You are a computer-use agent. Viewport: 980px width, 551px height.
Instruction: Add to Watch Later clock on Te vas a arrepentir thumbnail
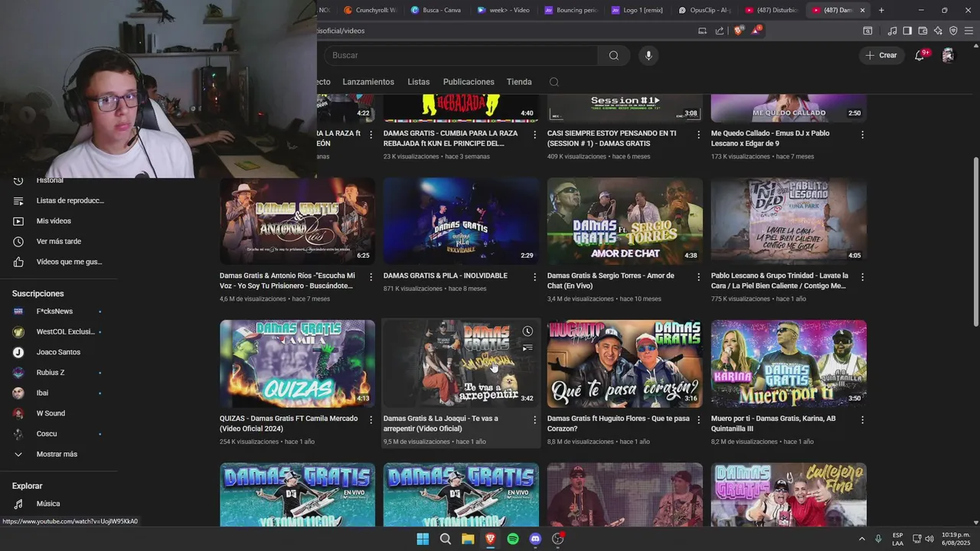point(528,331)
